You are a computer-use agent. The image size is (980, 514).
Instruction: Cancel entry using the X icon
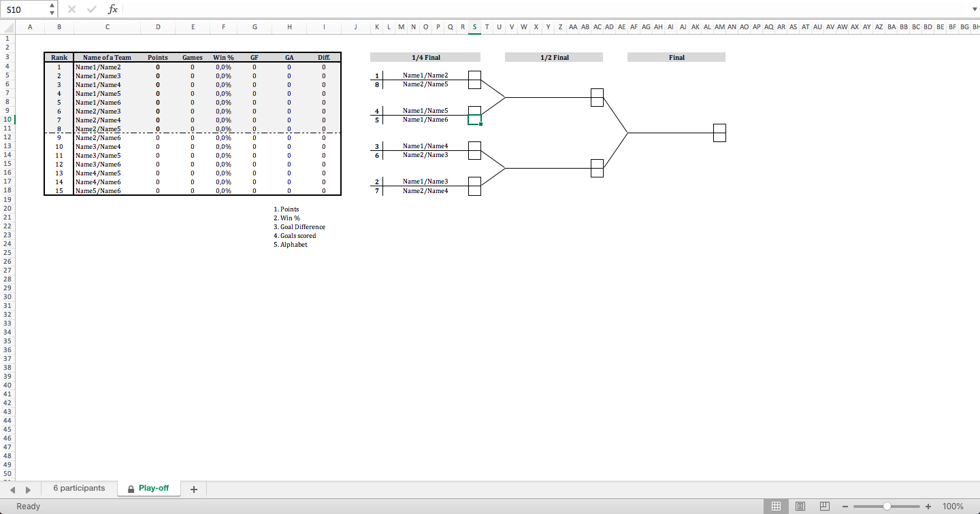pyautogui.click(x=71, y=9)
